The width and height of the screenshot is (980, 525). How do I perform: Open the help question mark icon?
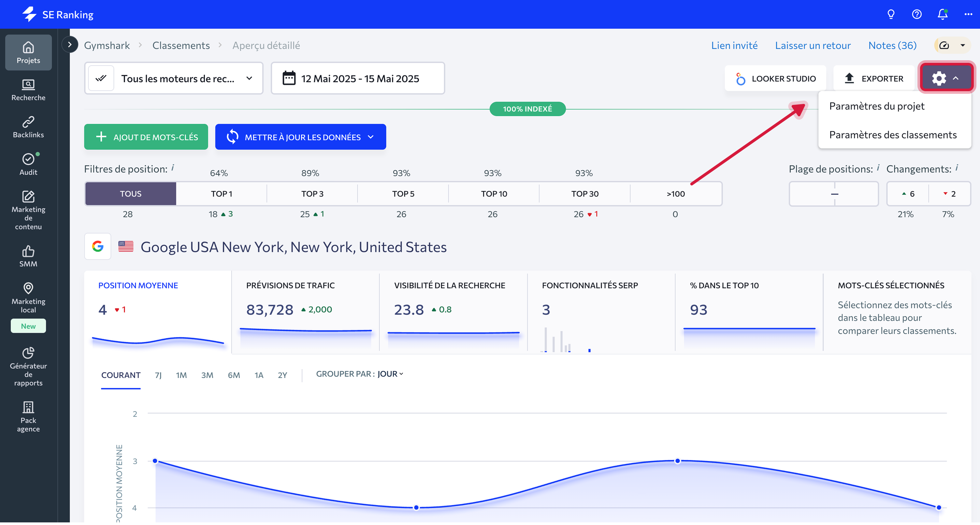(x=916, y=14)
